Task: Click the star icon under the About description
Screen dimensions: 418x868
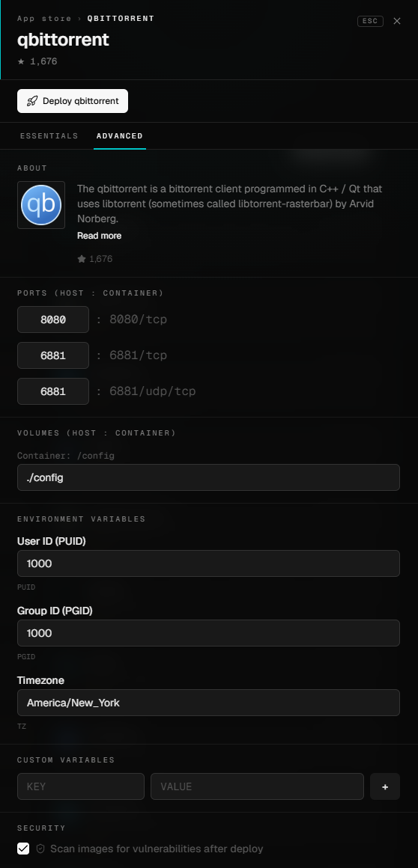Action: (82, 258)
